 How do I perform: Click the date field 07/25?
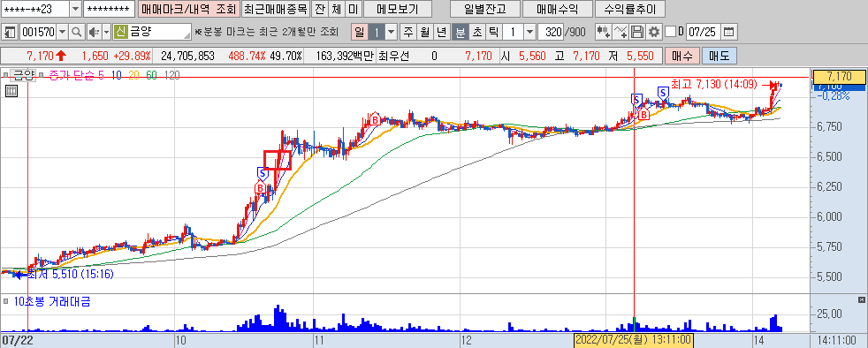tap(703, 32)
